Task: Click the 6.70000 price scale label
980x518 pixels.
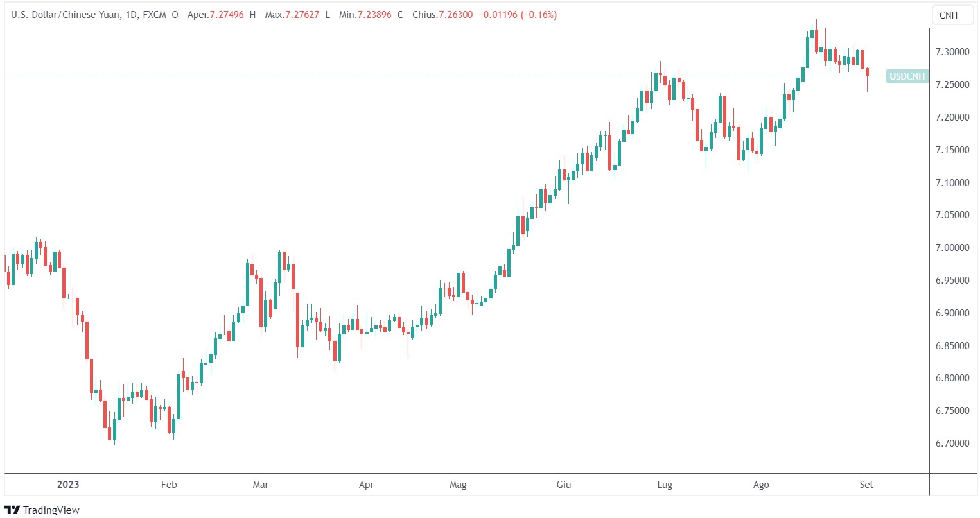Action: click(952, 443)
